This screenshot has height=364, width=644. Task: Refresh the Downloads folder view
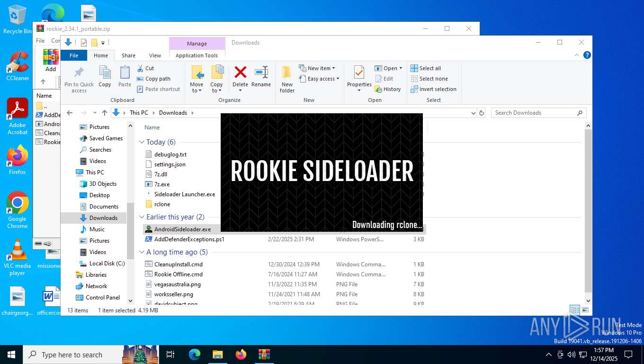[482, 113]
